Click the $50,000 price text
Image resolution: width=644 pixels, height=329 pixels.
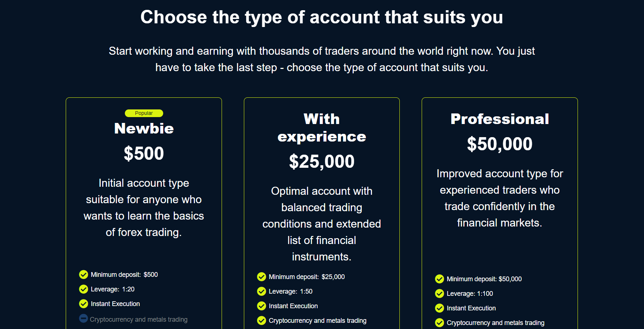[500, 144]
